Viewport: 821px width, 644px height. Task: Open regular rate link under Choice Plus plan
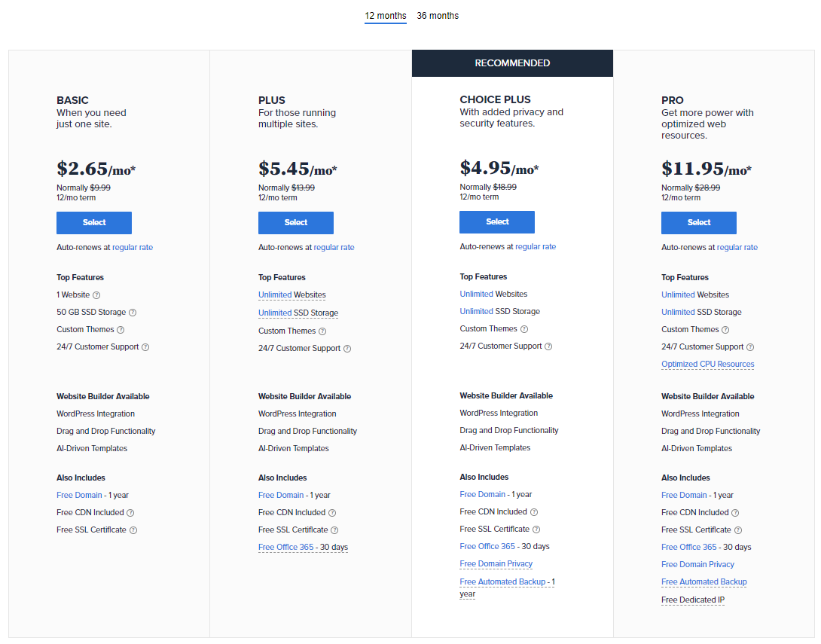click(x=536, y=246)
